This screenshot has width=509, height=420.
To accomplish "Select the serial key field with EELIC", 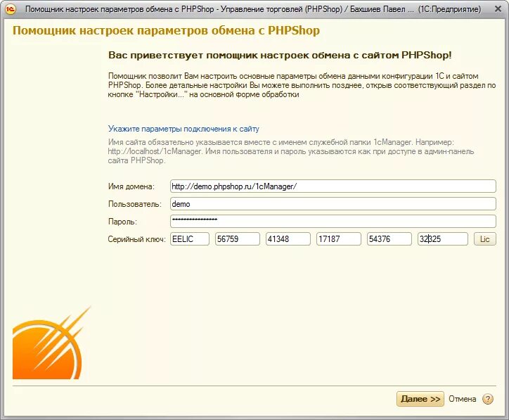I will click(190, 239).
